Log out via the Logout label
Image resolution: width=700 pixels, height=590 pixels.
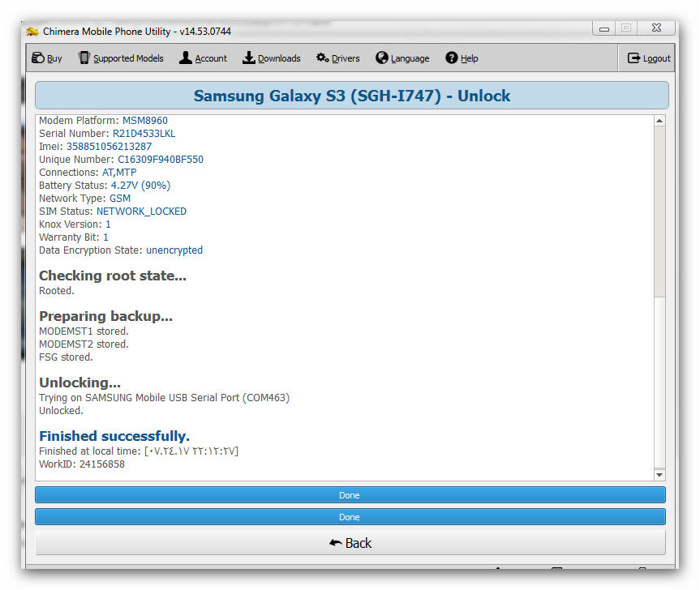[x=657, y=58]
